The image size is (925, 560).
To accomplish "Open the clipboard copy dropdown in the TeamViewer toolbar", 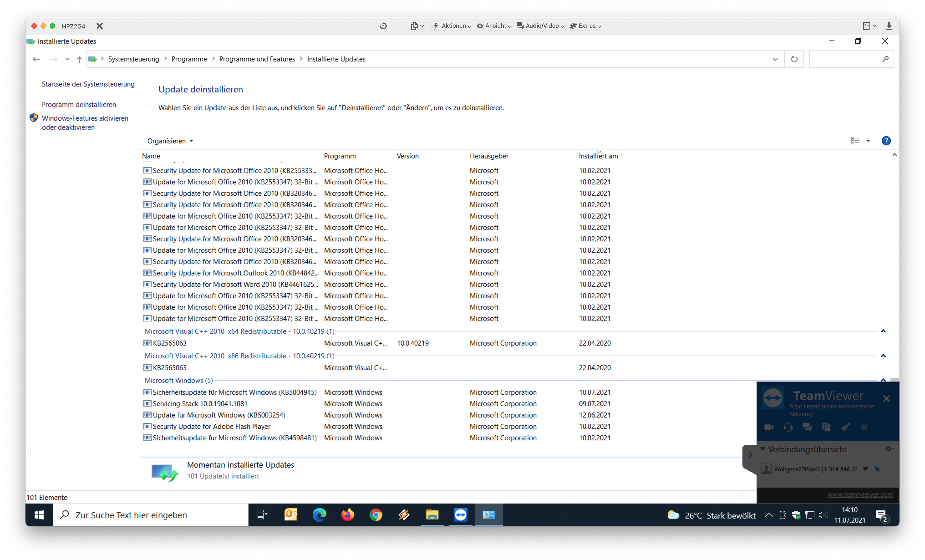I will coord(417,26).
